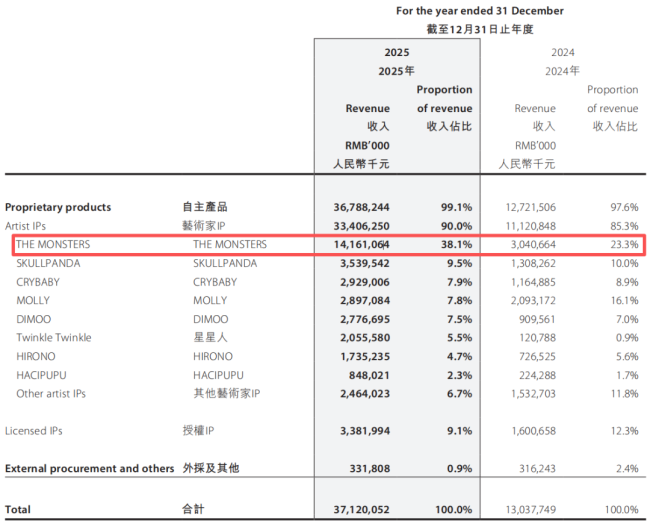Select Twinkle Twinkle 2024 revenue 120,788
The width and height of the screenshot is (650, 521).
pyautogui.click(x=537, y=338)
